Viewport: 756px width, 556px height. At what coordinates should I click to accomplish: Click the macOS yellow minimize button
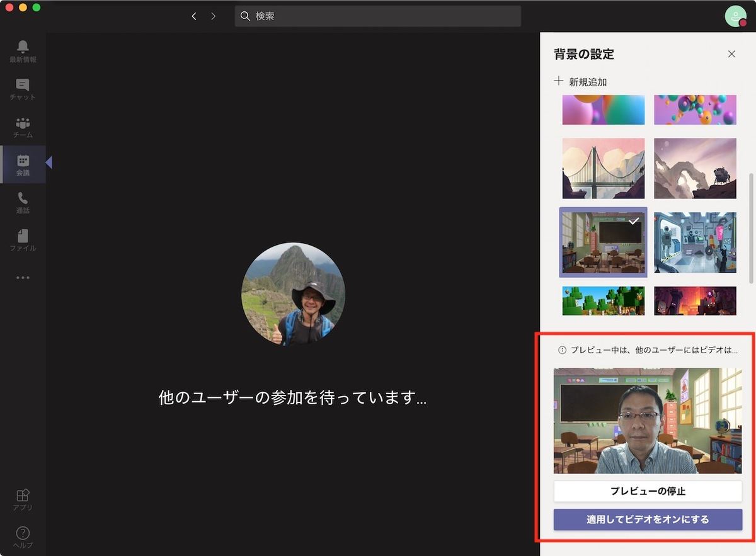[x=23, y=8]
